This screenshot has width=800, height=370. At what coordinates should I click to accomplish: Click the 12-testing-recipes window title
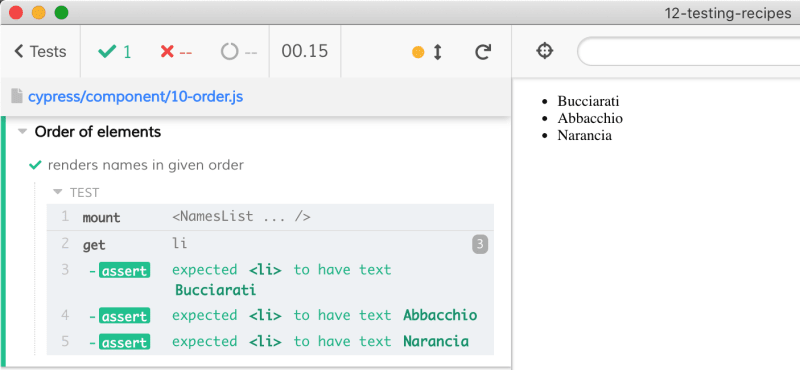(x=728, y=13)
